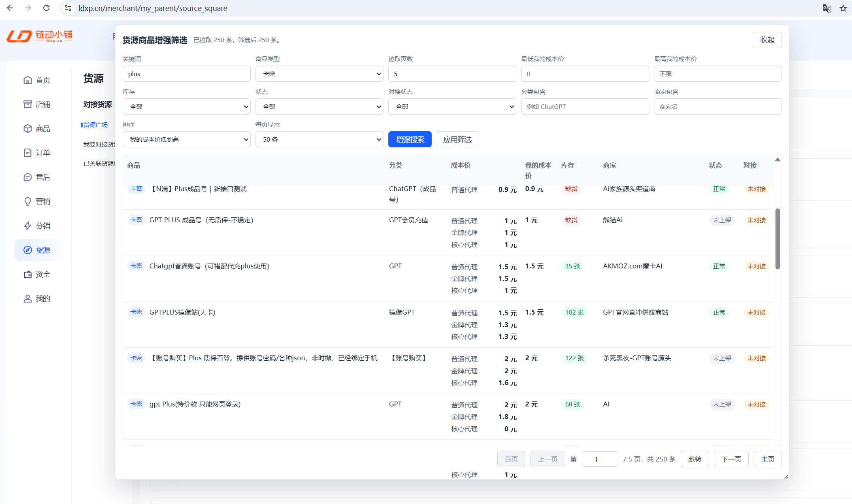The image size is (852, 504).
Task: Click the 我的成本价 column header
Action: [538, 170]
